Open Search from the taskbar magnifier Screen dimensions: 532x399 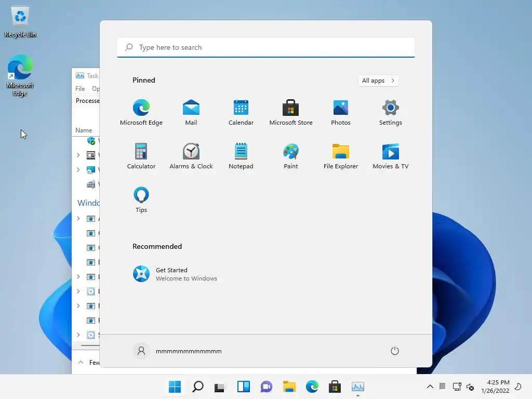(198, 387)
